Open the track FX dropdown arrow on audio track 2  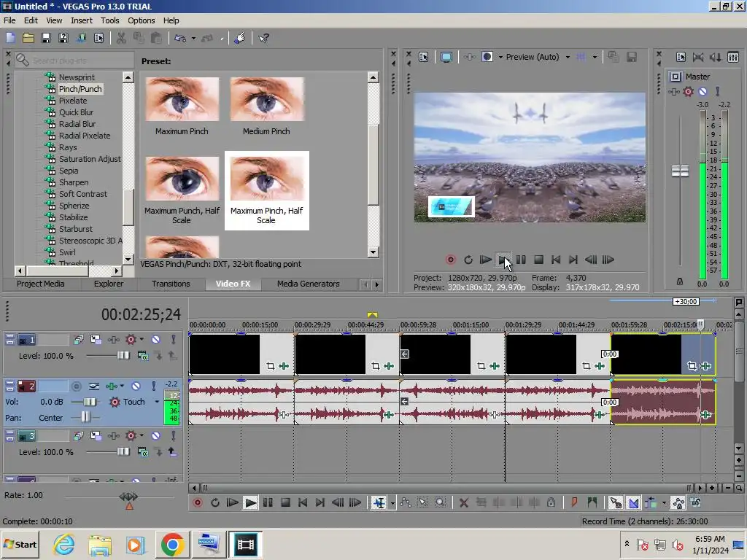point(122,386)
